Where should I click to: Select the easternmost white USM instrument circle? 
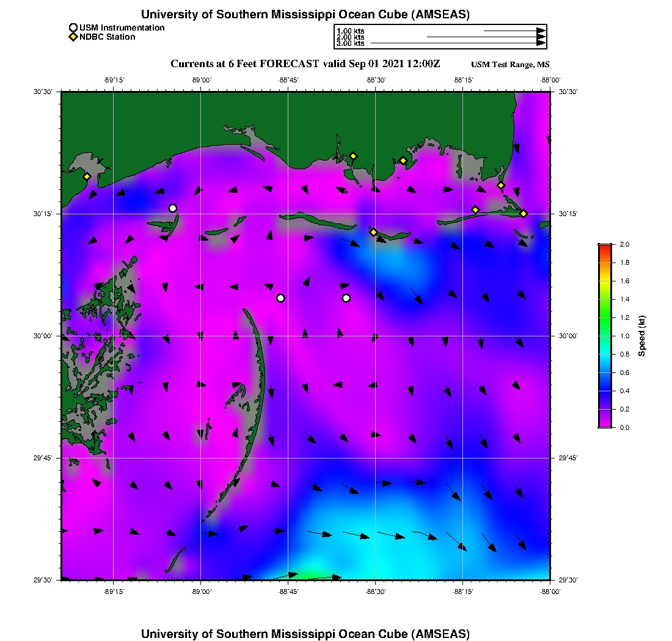point(346,298)
